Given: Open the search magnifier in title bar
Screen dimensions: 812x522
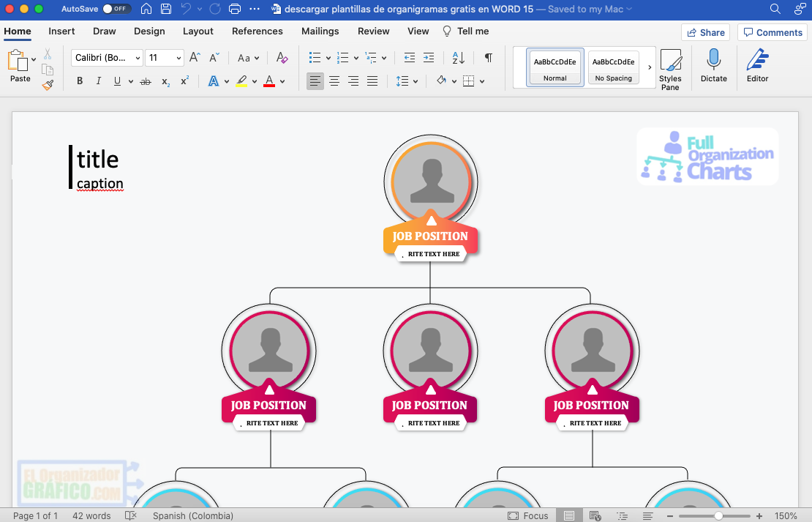Looking at the screenshot, I should 775,9.
